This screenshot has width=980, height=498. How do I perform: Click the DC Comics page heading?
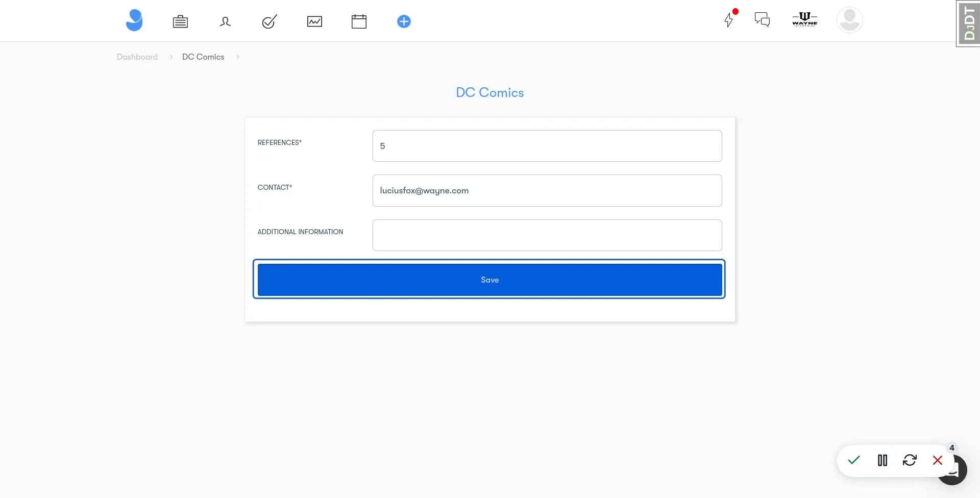pyautogui.click(x=490, y=92)
